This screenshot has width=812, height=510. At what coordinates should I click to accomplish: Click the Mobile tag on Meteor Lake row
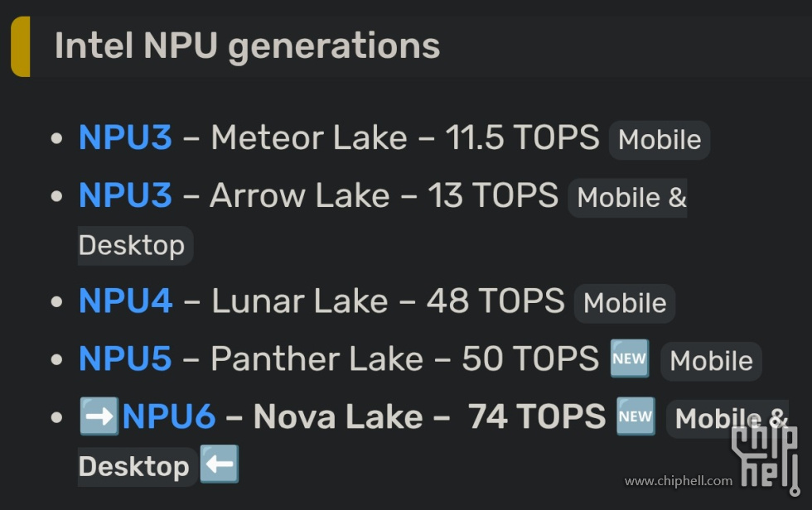(660, 140)
